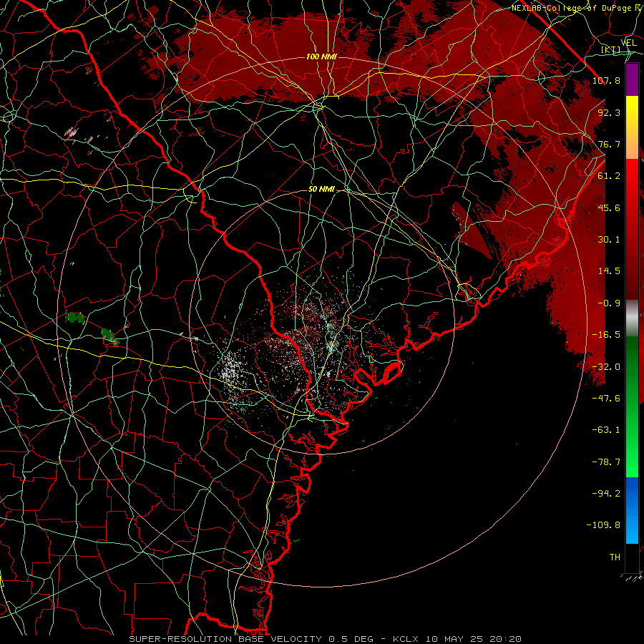The height and width of the screenshot is (644, 644).
Task: Select the 92.3 legend value
Action: [x=609, y=112]
